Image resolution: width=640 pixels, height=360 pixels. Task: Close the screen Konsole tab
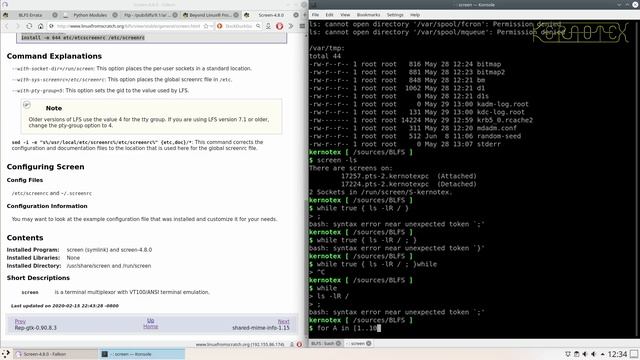[x=369, y=344]
